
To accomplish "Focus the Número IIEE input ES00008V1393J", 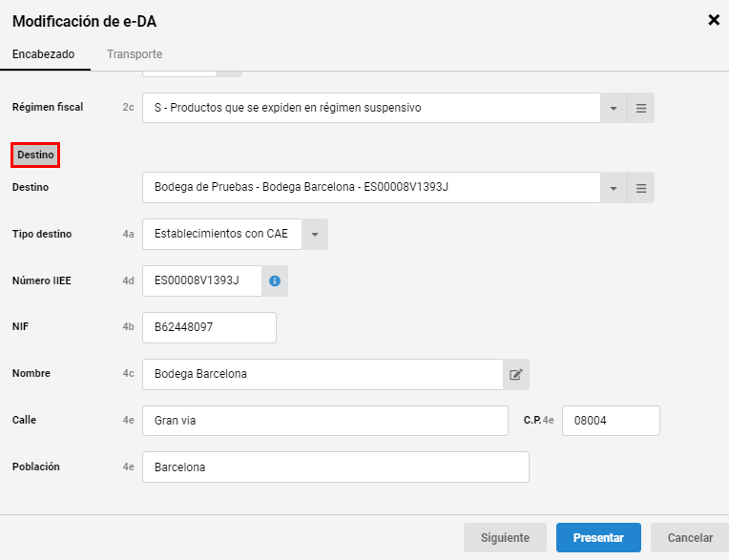I will click(x=201, y=280).
